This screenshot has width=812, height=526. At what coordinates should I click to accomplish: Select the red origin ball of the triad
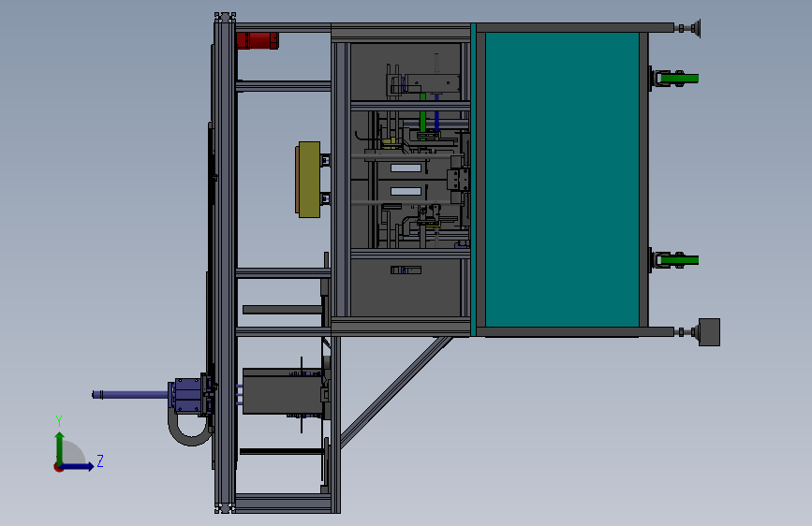(x=57, y=467)
